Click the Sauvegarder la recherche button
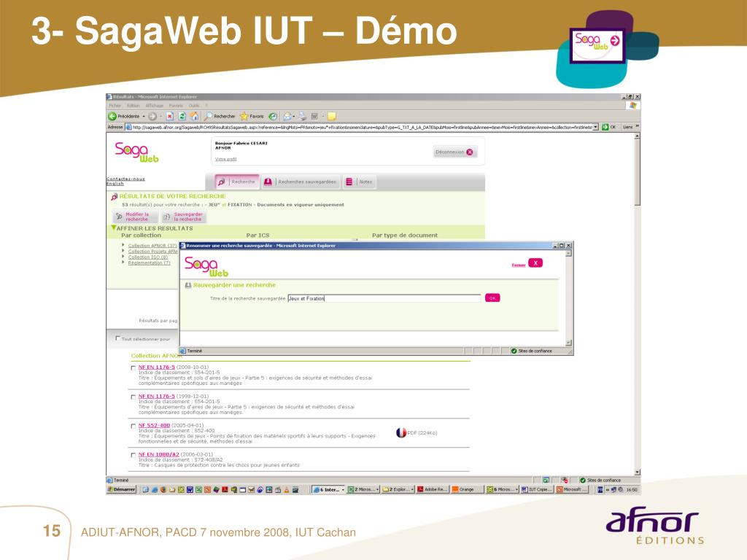This screenshot has width=747, height=560. tap(184, 217)
